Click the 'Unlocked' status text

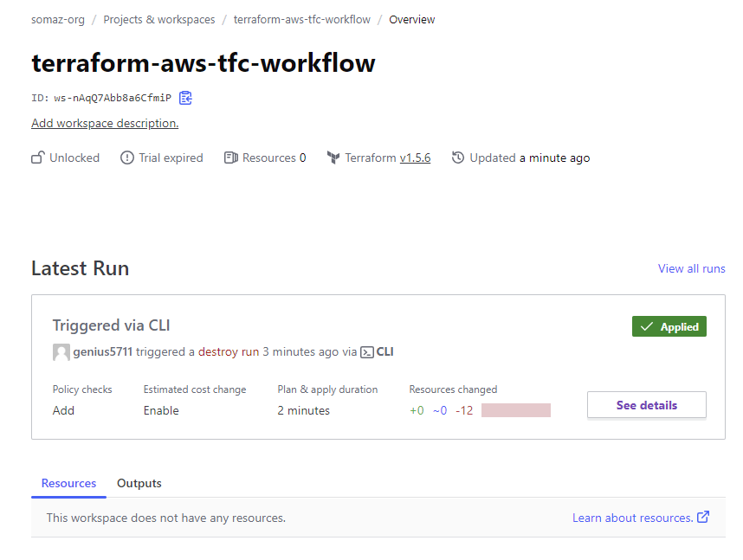pyautogui.click(x=74, y=158)
